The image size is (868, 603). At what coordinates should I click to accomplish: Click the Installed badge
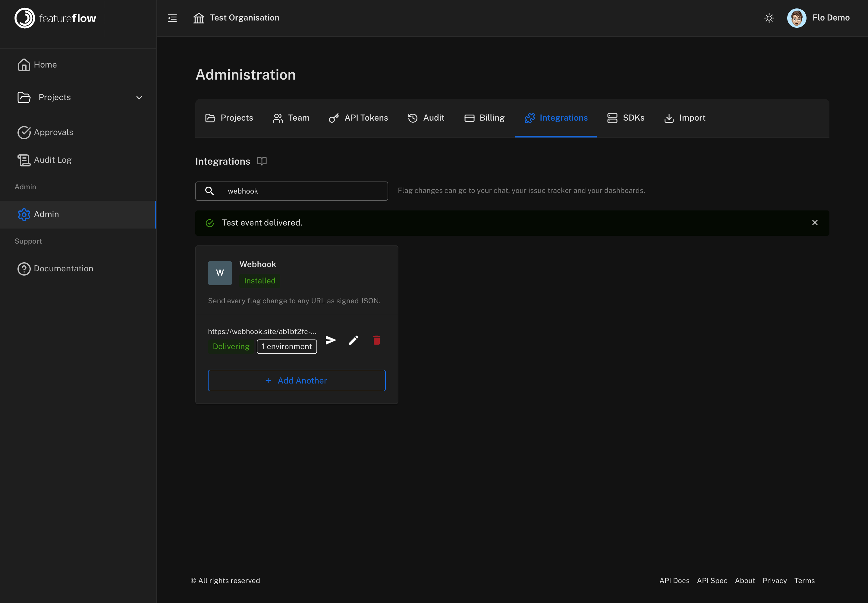[259, 281]
